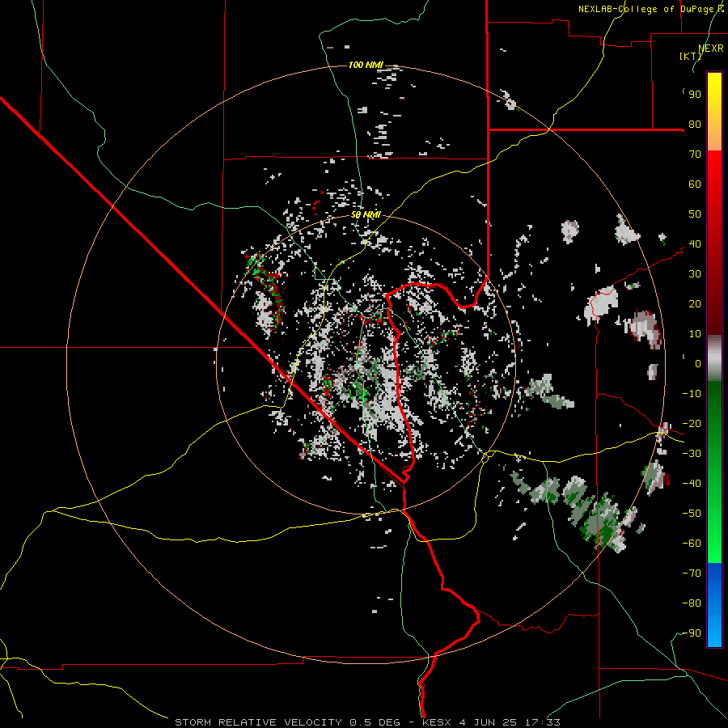Click the 90 value on velocity scale
728x728 pixels.
pos(695,95)
